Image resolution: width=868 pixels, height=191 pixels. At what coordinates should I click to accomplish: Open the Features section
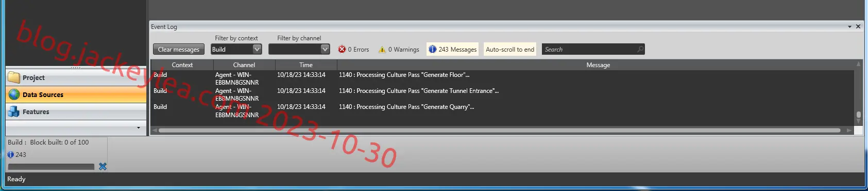(x=76, y=112)
